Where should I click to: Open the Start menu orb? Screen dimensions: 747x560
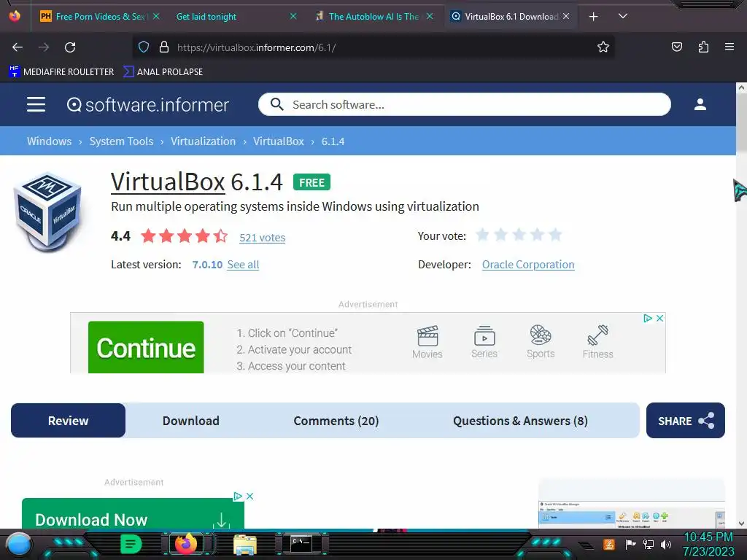20,545
